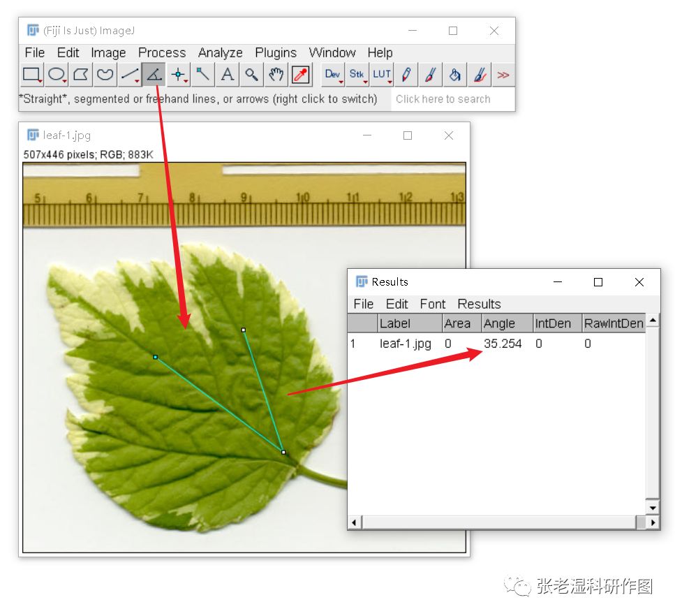Select the Oval selection tool
The image size is (675, 616).
pos(57,75)
